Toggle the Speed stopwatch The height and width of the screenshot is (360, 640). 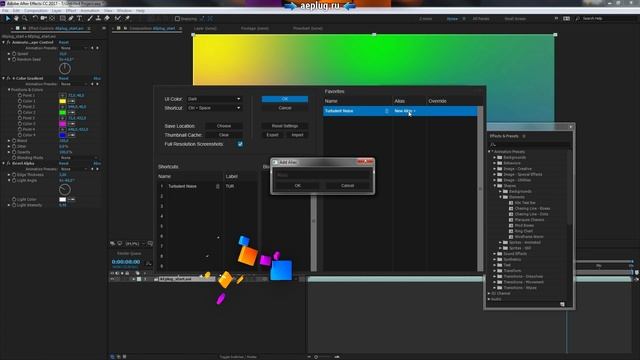[x=14, y=54]
